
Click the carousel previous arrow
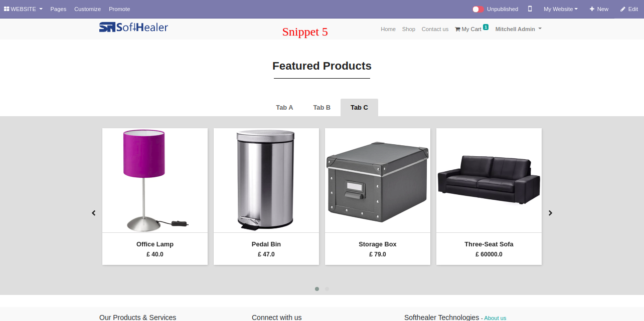93,213
